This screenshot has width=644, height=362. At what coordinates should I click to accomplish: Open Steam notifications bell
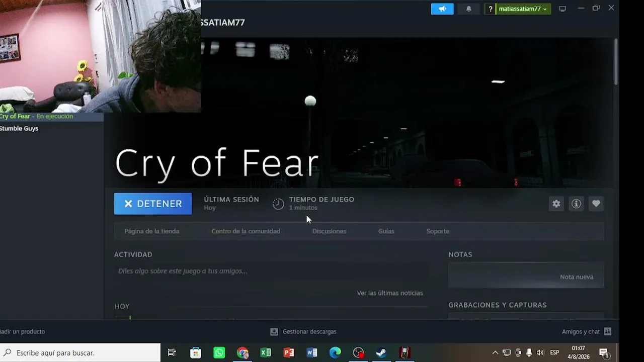468,9
